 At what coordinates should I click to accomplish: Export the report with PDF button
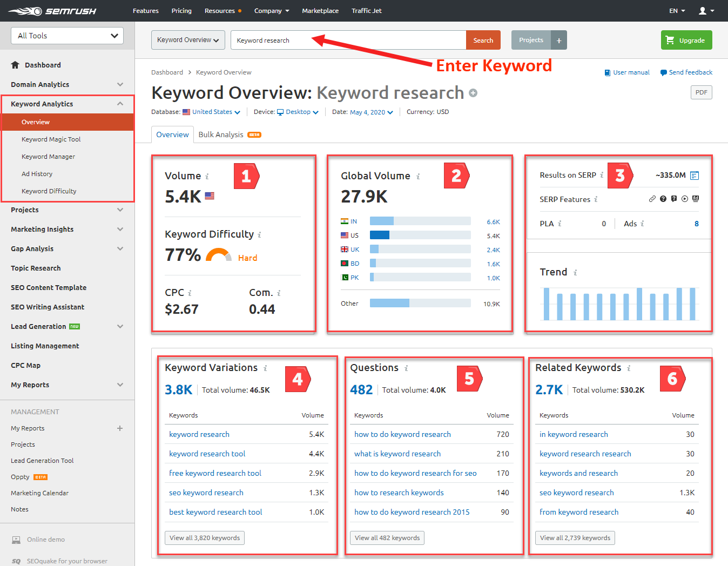click(x=701, y=92)
